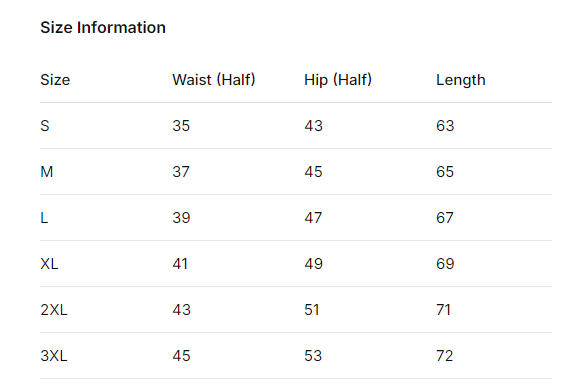Click hip value 53 in 3XL row

(313, 356)
